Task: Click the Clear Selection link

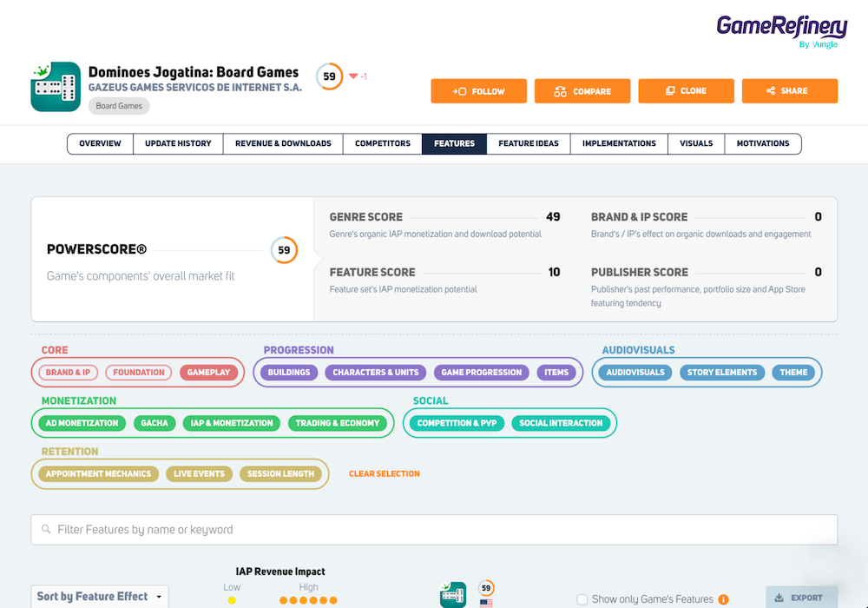Action: 385,474
